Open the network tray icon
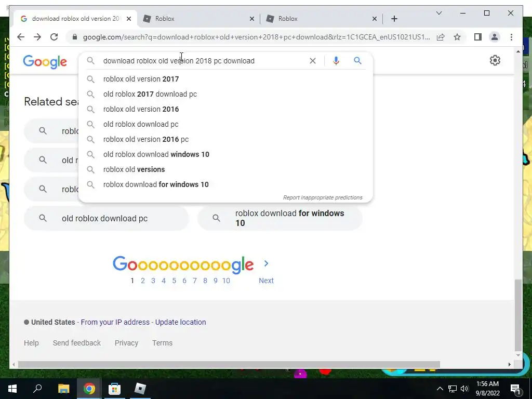This screenshot has width=532, height=399. (453, 389)
